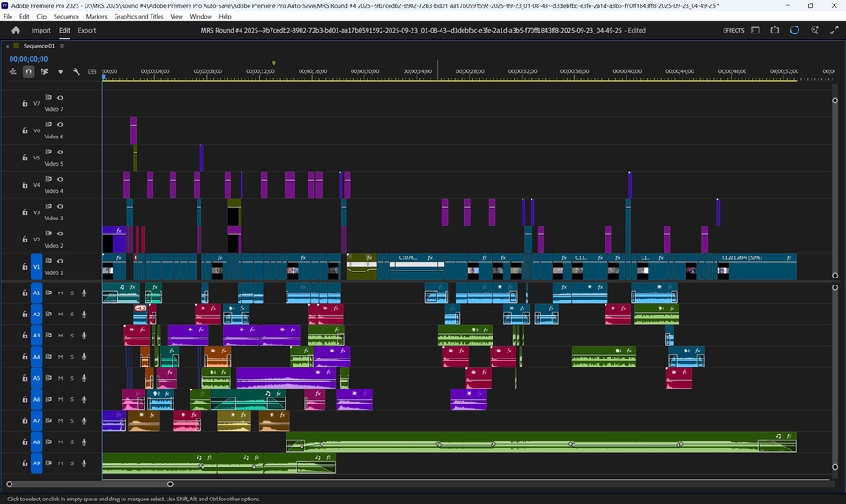Image resolution: width=846 pixels, height=504 pixels.
Task: Click the full-screen video expand icon
Action: (x=835, y=30)
